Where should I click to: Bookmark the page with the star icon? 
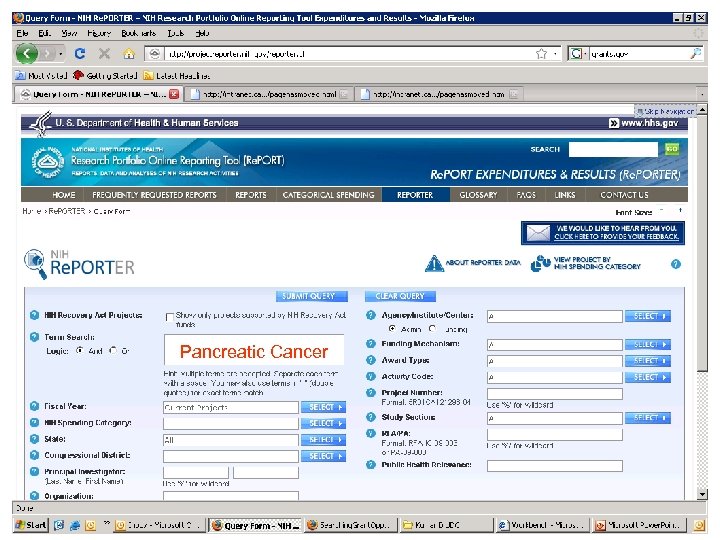coord(541,54)
